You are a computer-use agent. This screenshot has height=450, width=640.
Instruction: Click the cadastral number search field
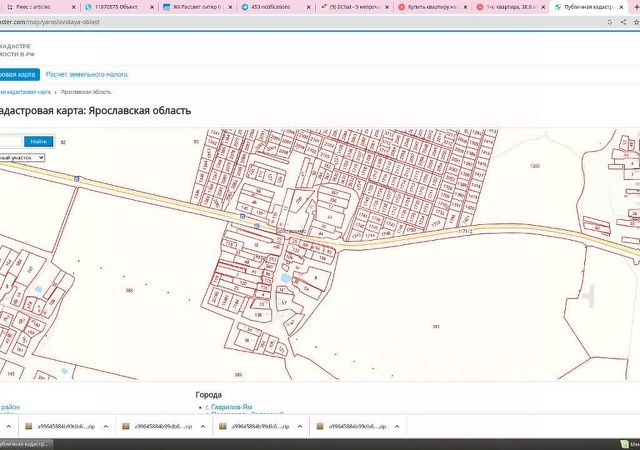pyautogui.click(x=9, y=141)
